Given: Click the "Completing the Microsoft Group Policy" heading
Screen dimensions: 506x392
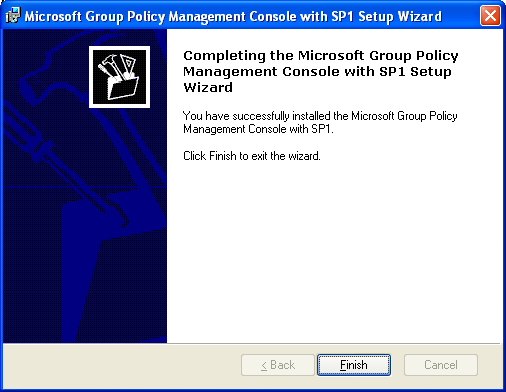Looking at the screenshot, I should pos(321,55).
